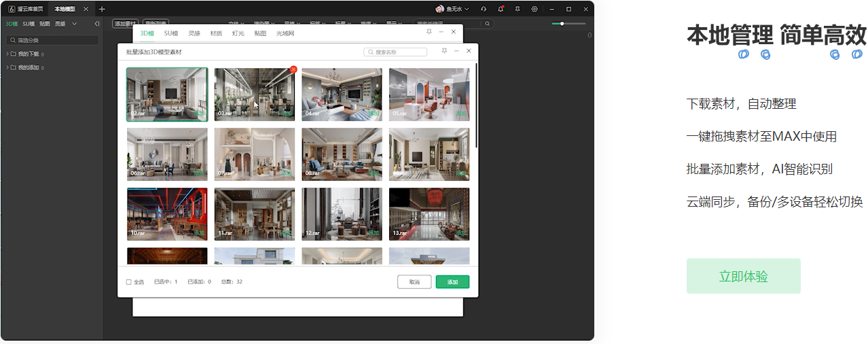Click the 已添加:0 status text
Image resolution: width=868 pixels, height=344 pixels.
pyautogui.click(x=199, y=281)
